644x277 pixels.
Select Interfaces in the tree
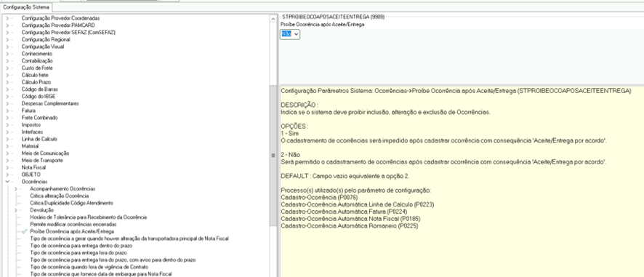[x=32, y=132]
